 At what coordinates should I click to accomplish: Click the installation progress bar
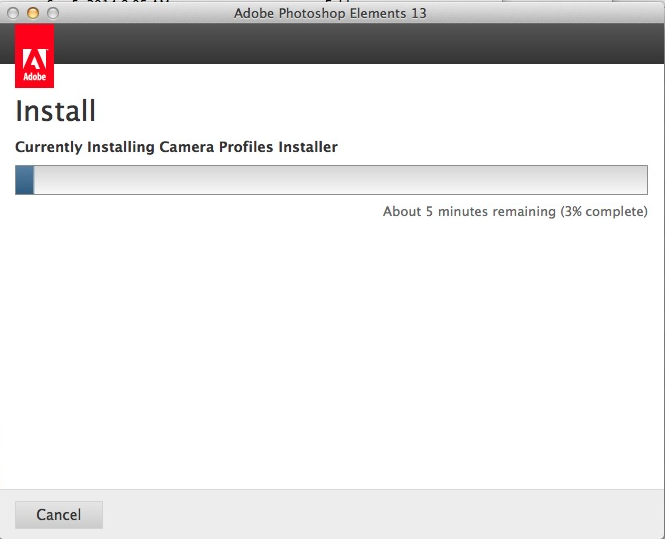(x=331, y=180)
